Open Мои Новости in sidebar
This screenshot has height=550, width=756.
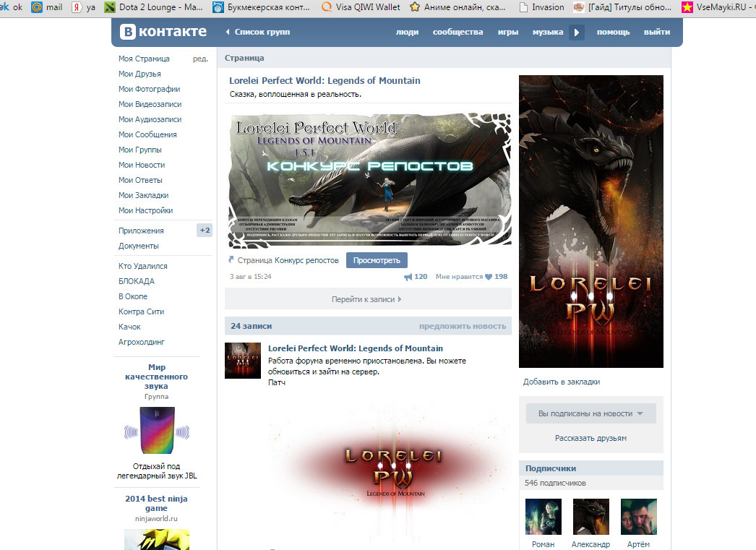142,165
